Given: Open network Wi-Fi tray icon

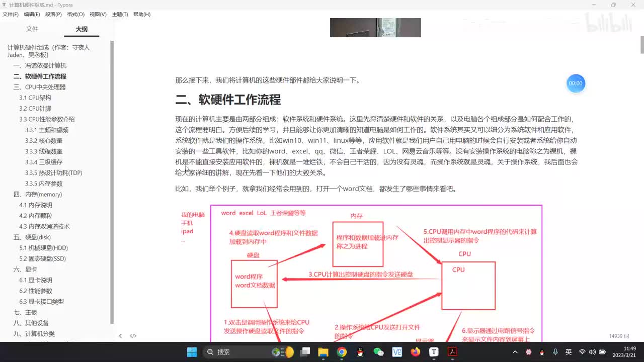Looking at the screenshot, I should (x=582, y=352).
